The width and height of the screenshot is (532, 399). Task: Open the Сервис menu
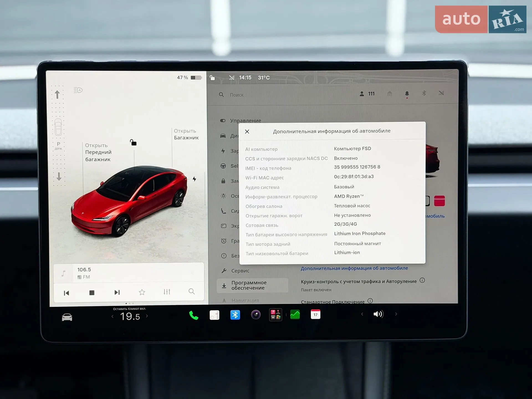(x=235, y=271)
